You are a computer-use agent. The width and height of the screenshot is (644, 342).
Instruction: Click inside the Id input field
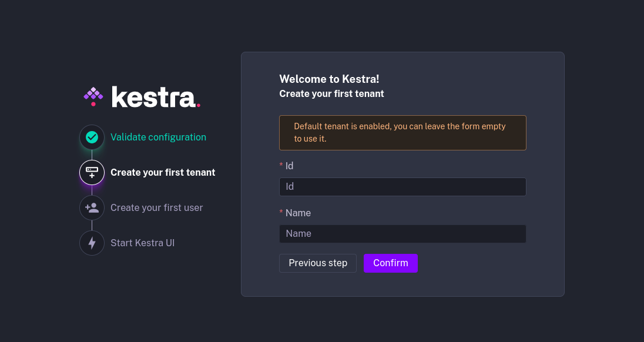pos(402,186)
